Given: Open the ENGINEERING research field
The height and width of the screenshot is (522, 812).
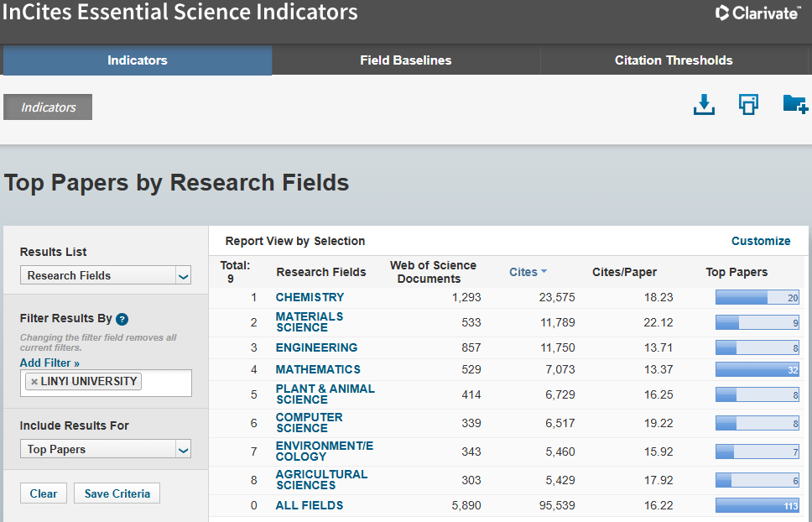Looking at the screenshot, I should (316, 347).
